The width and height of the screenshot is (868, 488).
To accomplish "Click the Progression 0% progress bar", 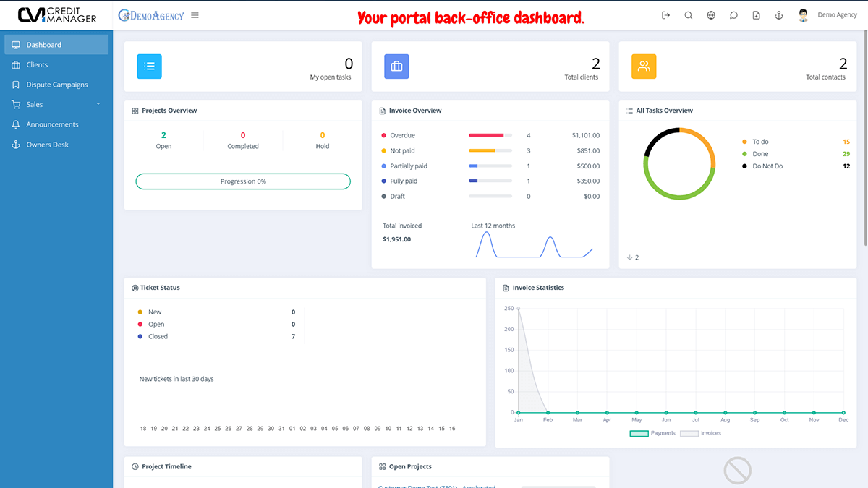I will 242,181.
